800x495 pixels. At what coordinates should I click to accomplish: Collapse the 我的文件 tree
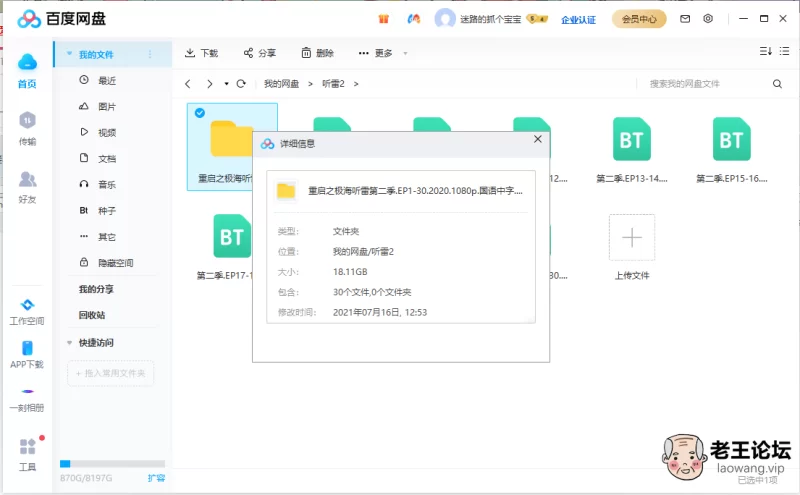click(x=69, y=54)
